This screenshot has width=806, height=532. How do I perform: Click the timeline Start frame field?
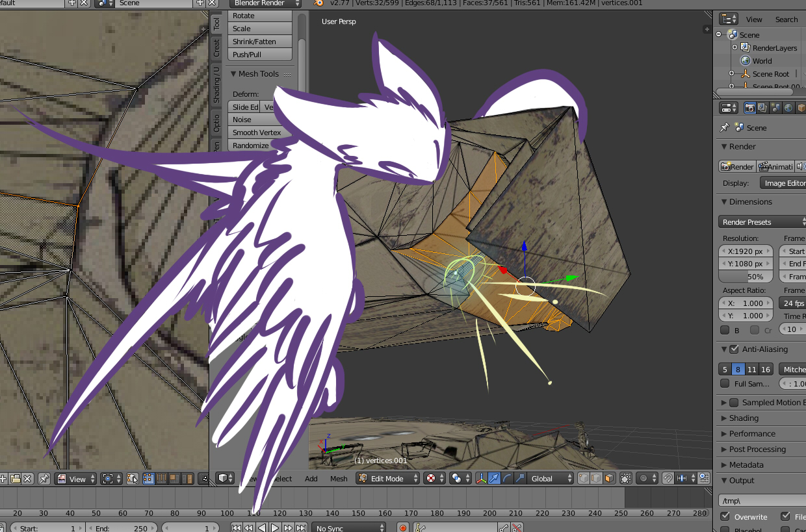(48, 528)
